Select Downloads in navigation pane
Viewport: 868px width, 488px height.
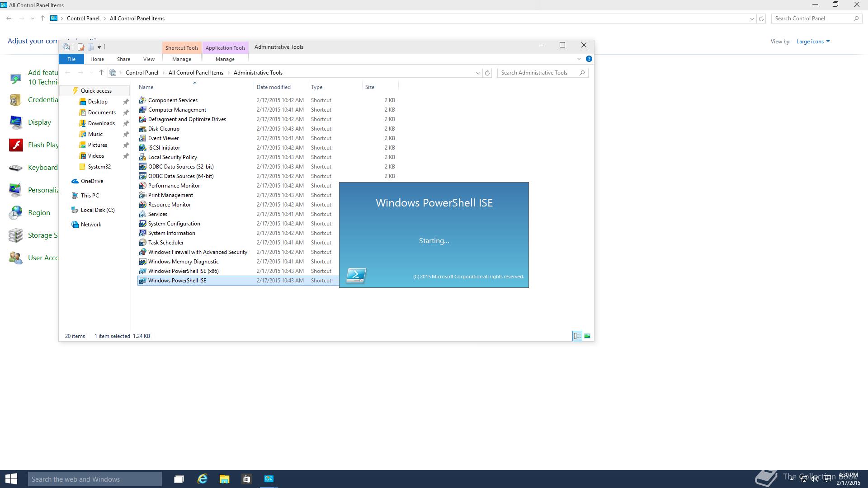[x=101, y=123]
